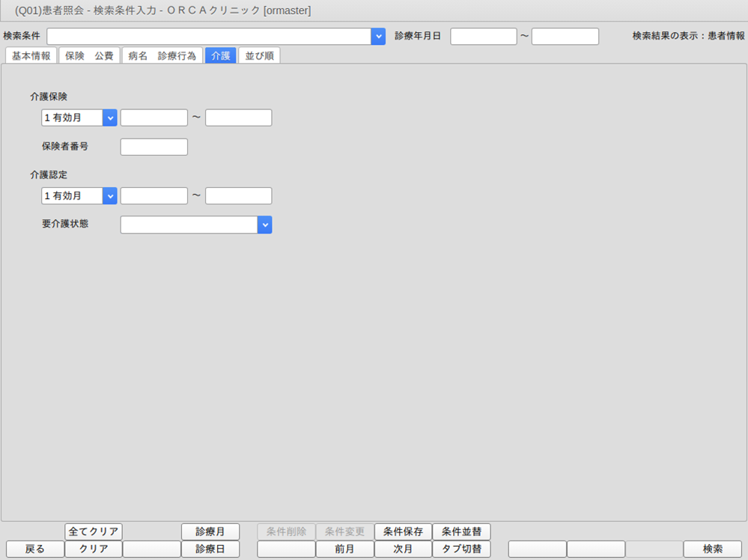
Task: Click the 前月 button
Action: tap(344, 549)
